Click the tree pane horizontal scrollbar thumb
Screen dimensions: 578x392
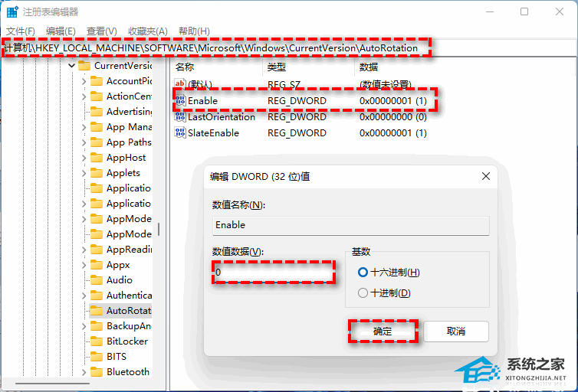52,383
